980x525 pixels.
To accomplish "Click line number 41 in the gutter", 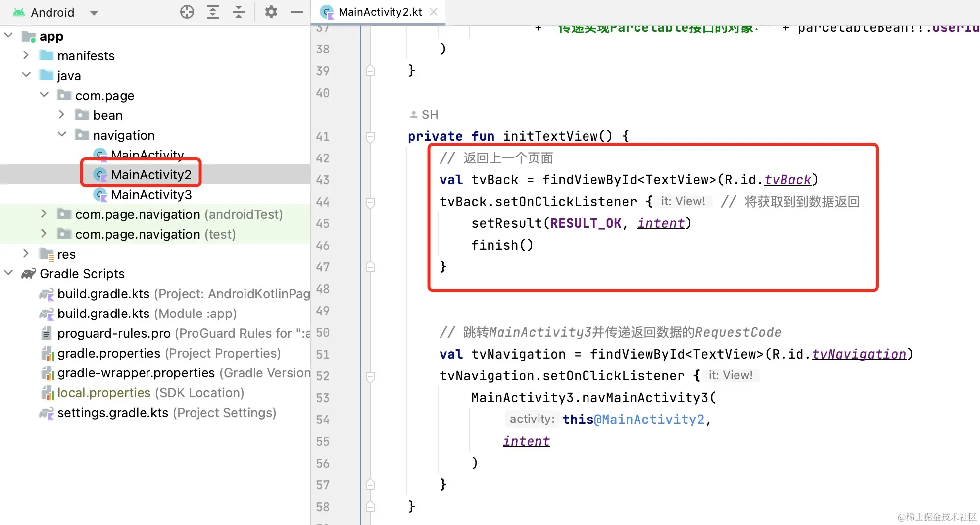I will tap(323, 137).
